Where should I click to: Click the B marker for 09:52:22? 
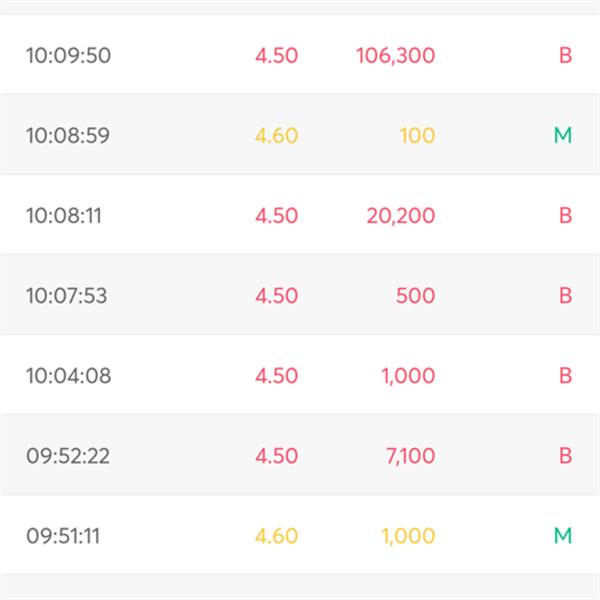tap(566, 455)
